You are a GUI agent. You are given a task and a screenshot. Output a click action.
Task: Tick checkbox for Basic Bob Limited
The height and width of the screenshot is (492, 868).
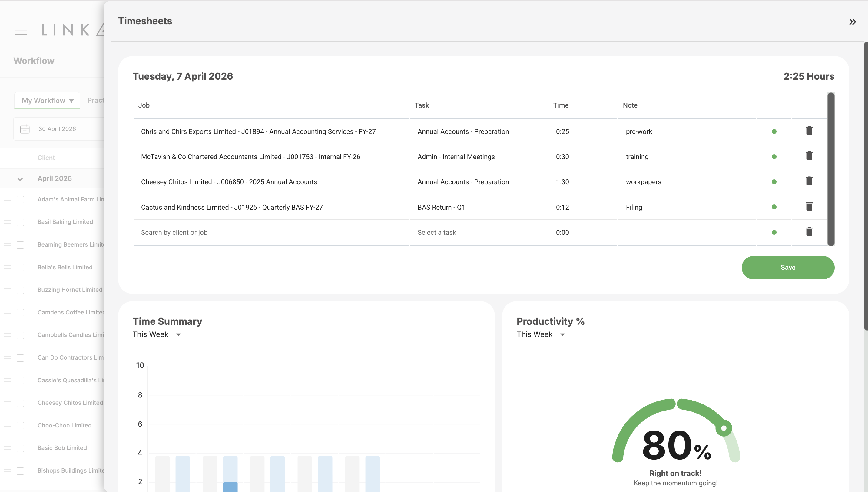pos(20,448)
